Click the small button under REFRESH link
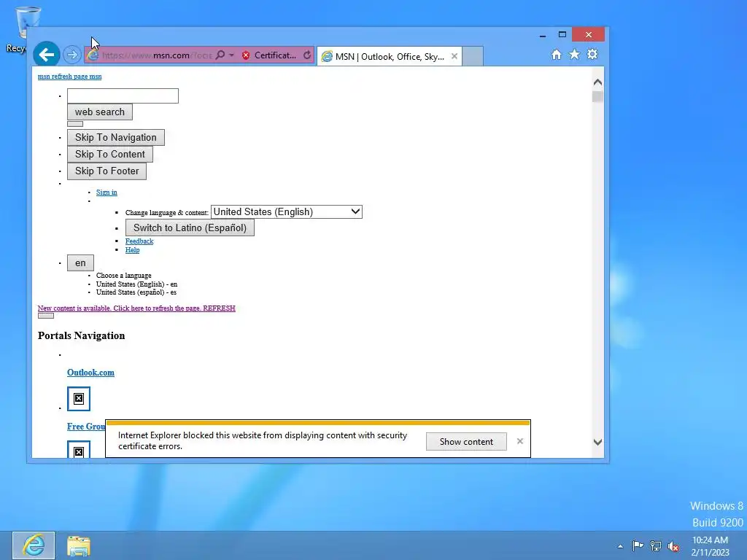The height and width of the screenshot is (560, 747). point(46,316)
